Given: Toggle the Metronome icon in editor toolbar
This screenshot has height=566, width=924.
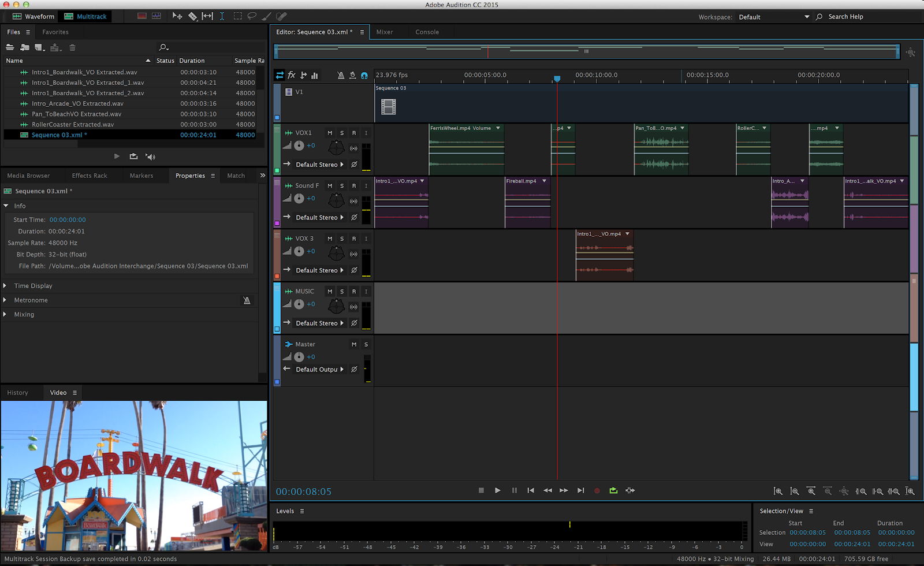Looking at the screenshot, I should tap(341, 75).
